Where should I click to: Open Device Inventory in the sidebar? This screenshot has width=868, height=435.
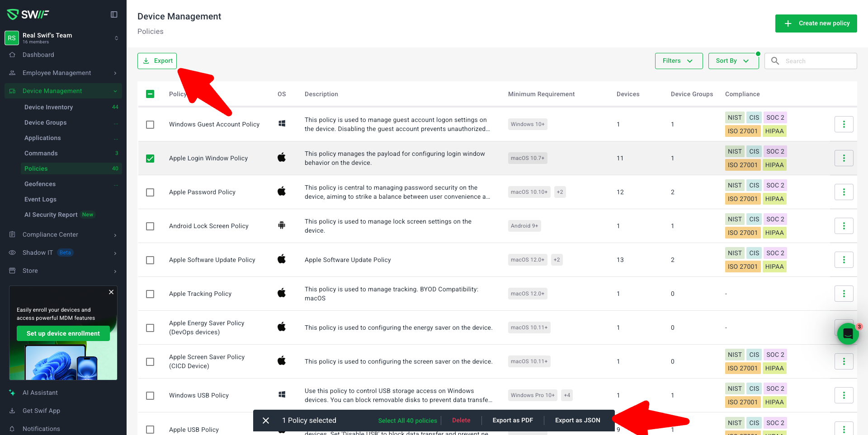tap(48, 107)
